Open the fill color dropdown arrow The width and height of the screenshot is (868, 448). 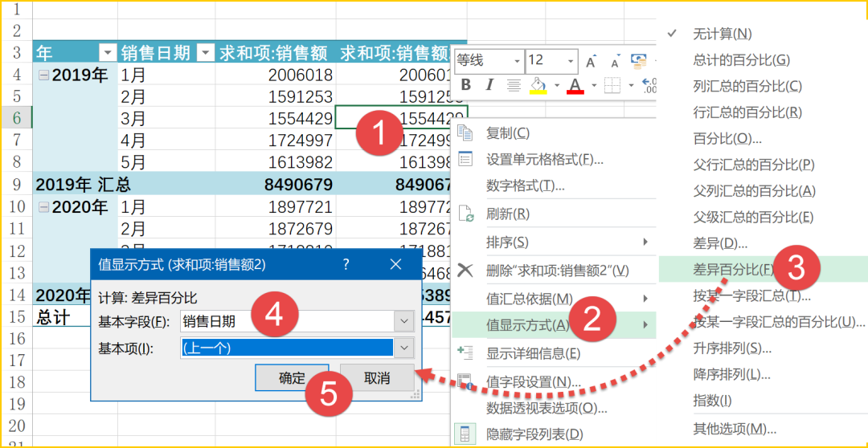tap(557, 85)
